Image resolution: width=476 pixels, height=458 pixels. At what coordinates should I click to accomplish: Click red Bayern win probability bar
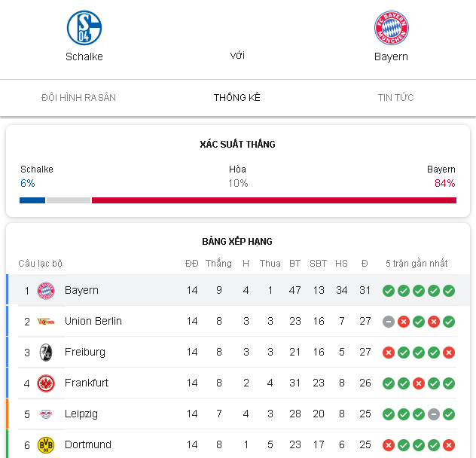click(274, 200)
